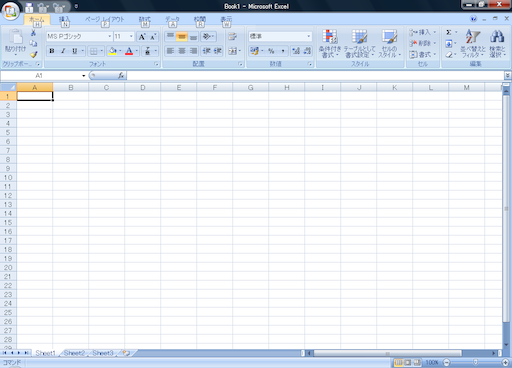This screenshot has height=368, width=512.
Task: Click the Office button orb
Action: [x=10, y=11]
